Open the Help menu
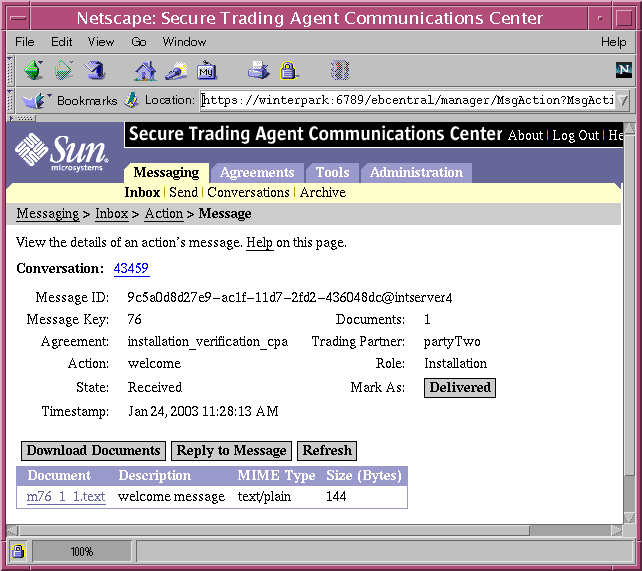642x571 pixels. [613, 42]
